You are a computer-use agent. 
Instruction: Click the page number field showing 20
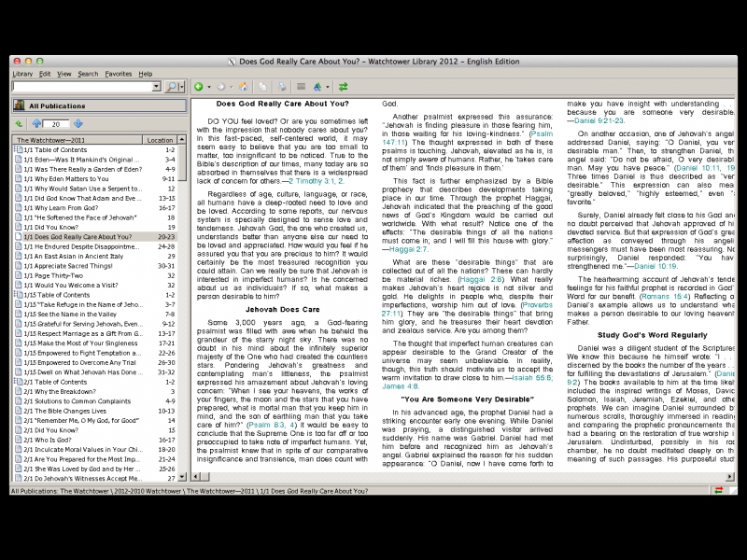pyautogui.click(x=56, y=124)
